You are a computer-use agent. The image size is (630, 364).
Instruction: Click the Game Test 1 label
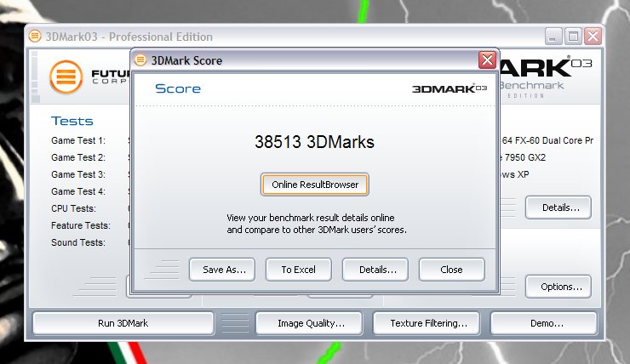click(x=78, y=140)
